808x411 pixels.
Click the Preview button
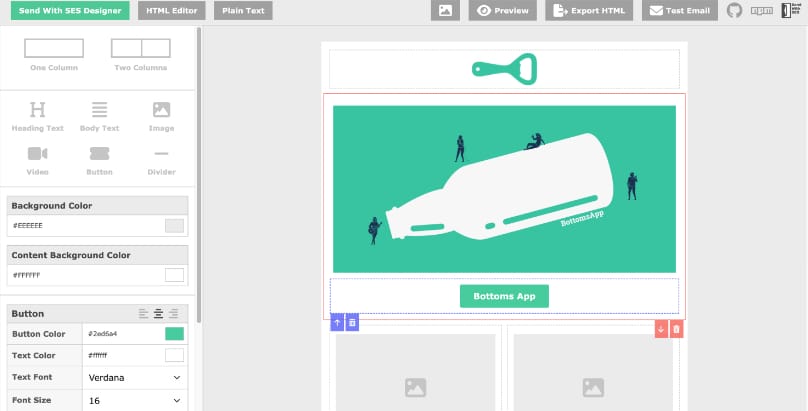pyautogui.click(x=502, y=11)
